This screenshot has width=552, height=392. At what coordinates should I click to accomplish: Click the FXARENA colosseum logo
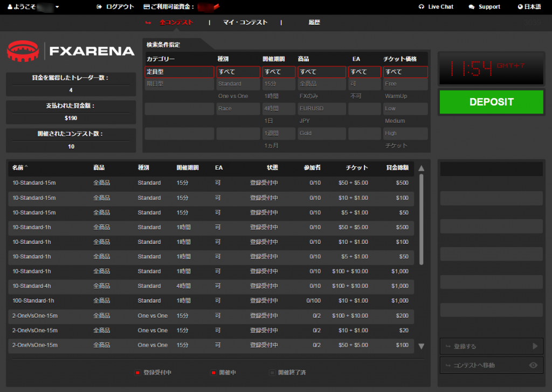23,51
